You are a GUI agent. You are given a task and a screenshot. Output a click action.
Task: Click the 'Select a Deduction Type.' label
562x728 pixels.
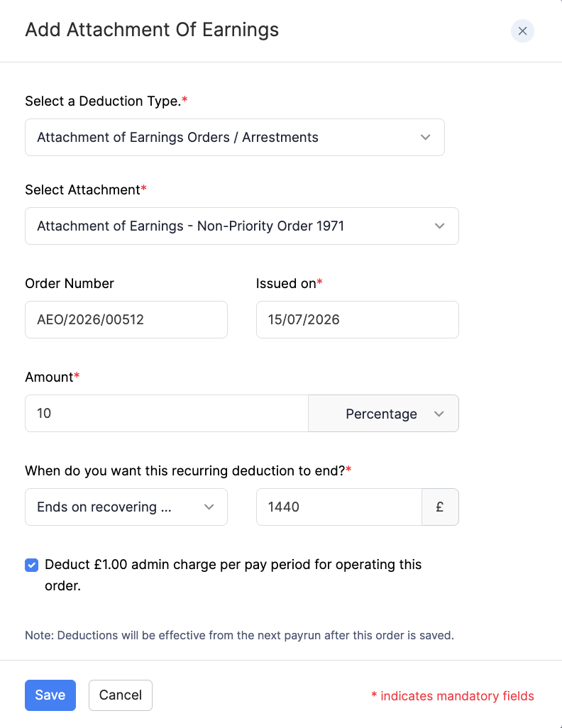[x=106, y=101]
